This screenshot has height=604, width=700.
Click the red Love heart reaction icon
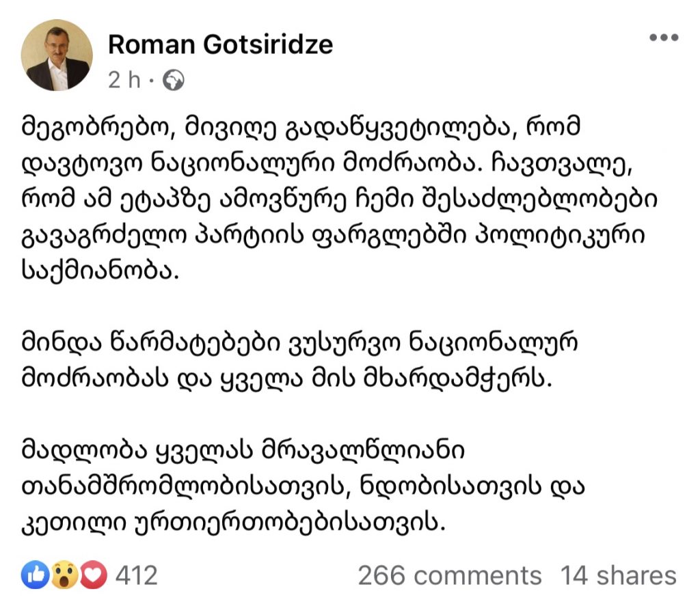point(95,575)
